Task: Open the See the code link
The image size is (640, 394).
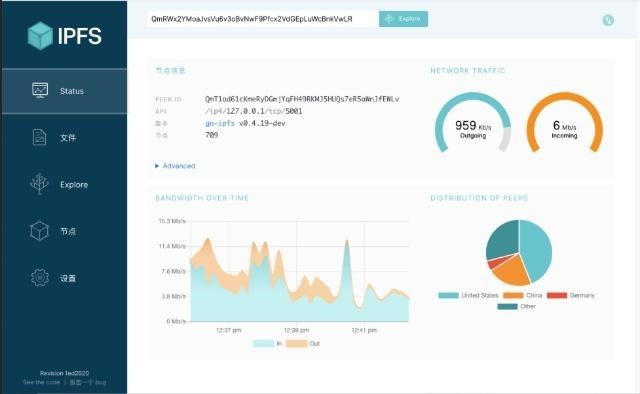Action: point(41,383)
